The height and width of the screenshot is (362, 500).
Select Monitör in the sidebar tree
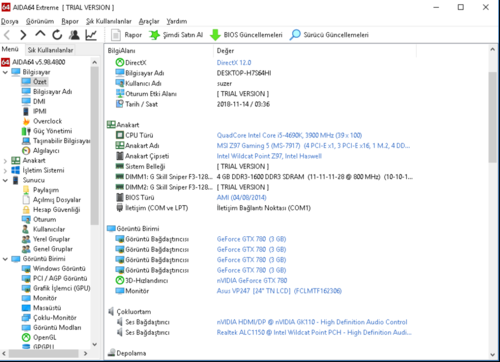coord(39,298)
